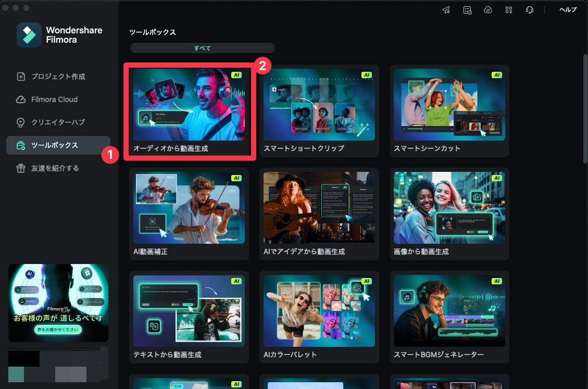Open スマートシーンカット tool
The image size is (588, 389).
click(449, 109)
